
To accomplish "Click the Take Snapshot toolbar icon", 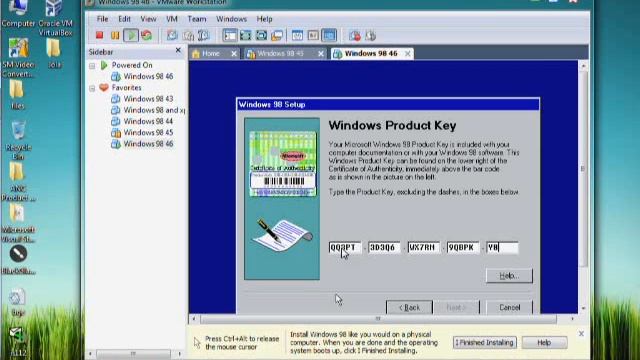I will tap(172, 35).
